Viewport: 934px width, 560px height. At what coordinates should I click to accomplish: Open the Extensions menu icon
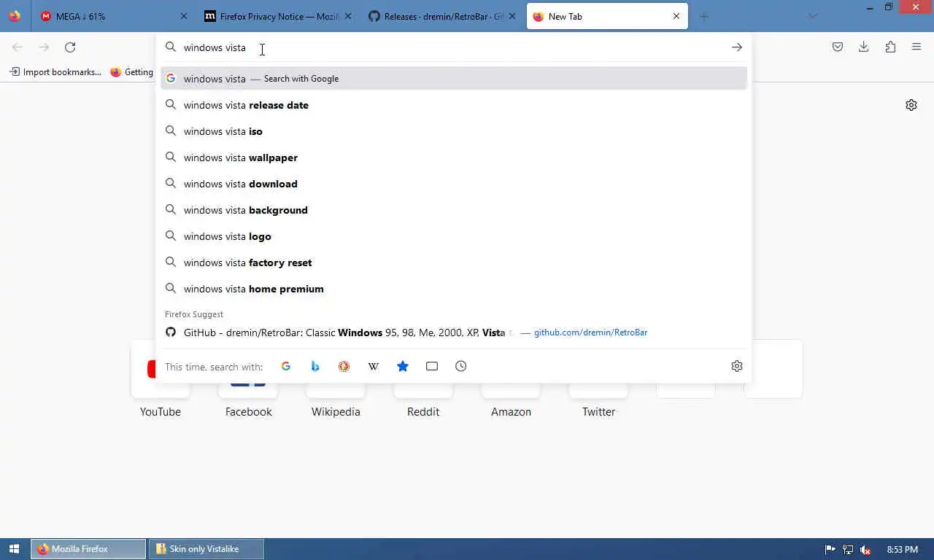click(890, 47)
